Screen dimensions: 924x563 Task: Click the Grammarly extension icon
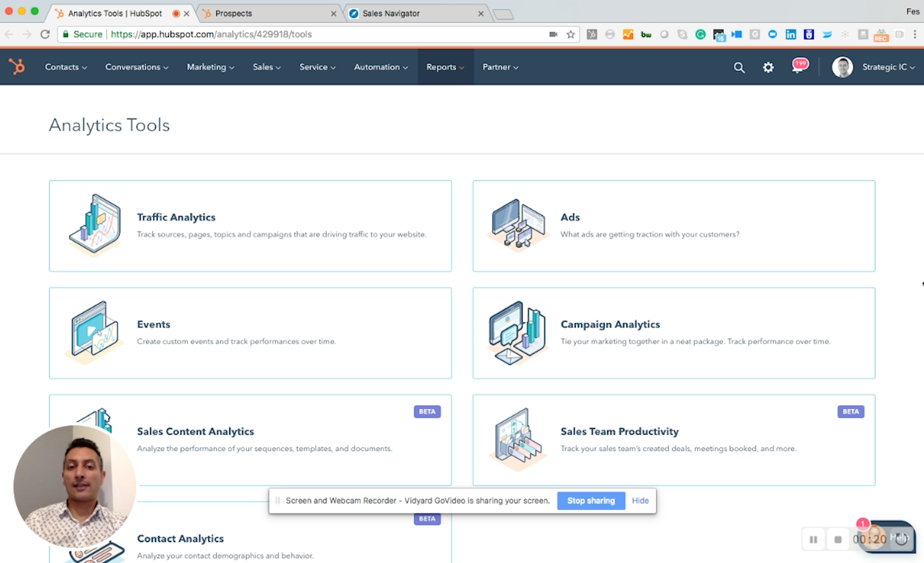click(x=700, y=34)
